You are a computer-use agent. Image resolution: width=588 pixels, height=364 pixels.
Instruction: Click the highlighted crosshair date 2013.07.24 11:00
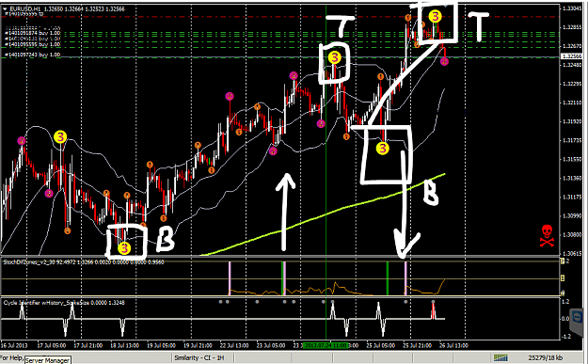pyautogui.click(x=326, y=345)
